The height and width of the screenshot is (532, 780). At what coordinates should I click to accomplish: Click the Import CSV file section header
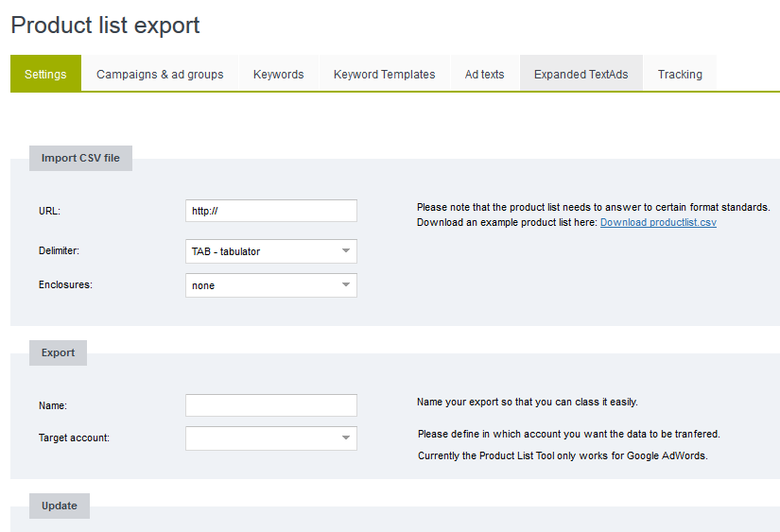(80, 158)
